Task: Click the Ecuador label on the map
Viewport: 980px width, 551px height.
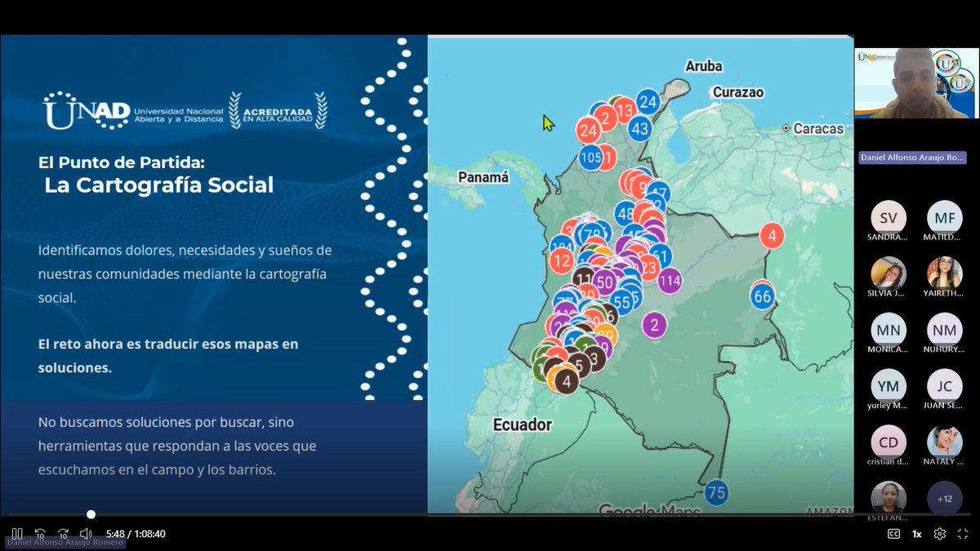Action: tap(523, 424)
